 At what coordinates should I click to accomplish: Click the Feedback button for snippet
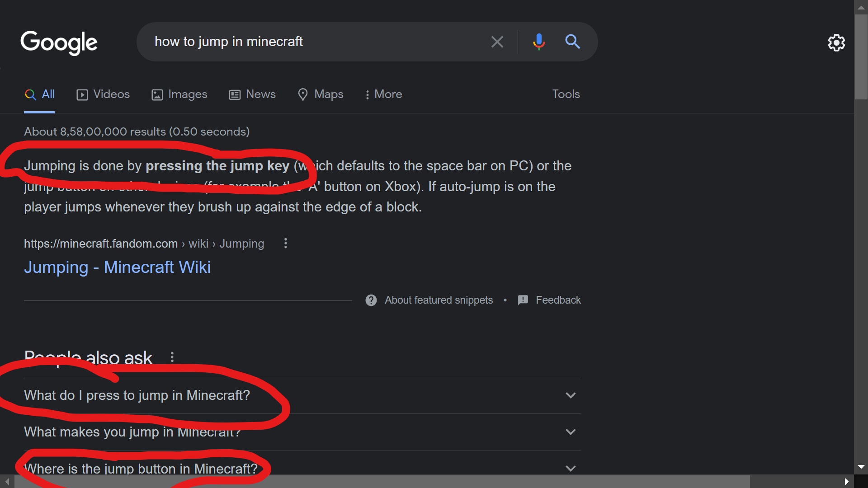pos(549,300)
